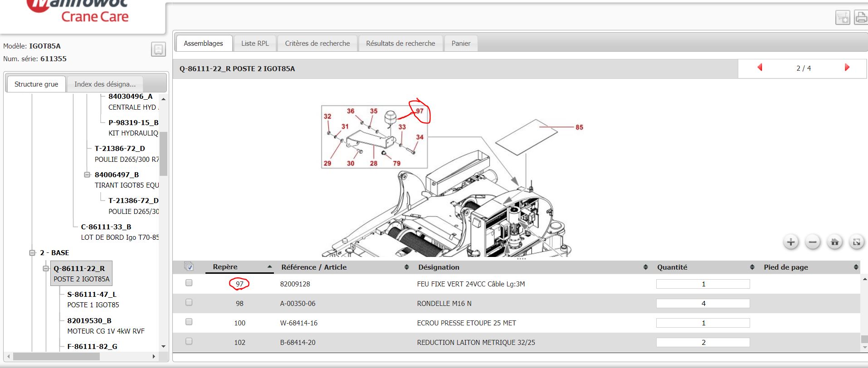Collapse the 84006497_B tree node
The width and height of the screenshot is (868, 368).
[87, 175]
